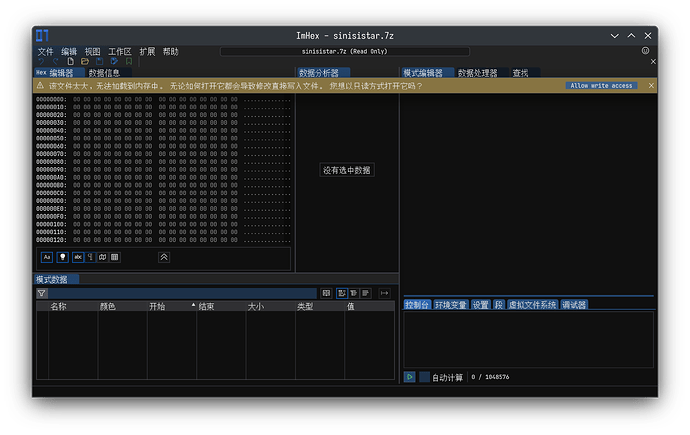The image size is (690, 435).
Task: Collapse the hex editor footer with double chevron
Action: tap(164, 257)
